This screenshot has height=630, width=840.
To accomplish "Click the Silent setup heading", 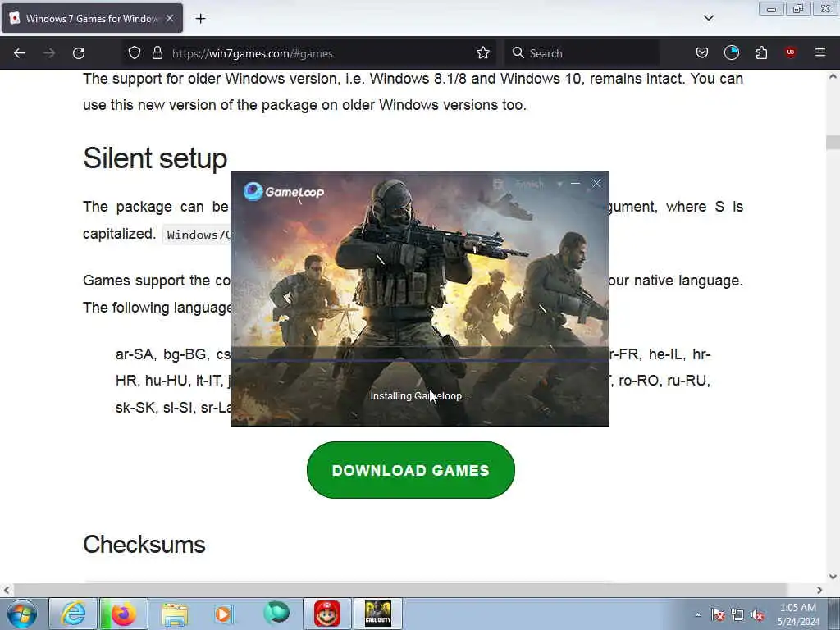I will [155, 158].
